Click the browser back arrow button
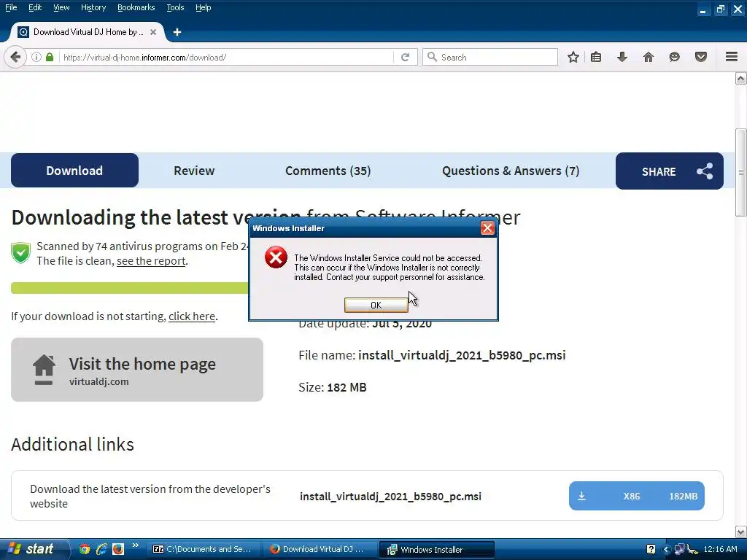Screen dimensions: 747x560 coord(15,57)
